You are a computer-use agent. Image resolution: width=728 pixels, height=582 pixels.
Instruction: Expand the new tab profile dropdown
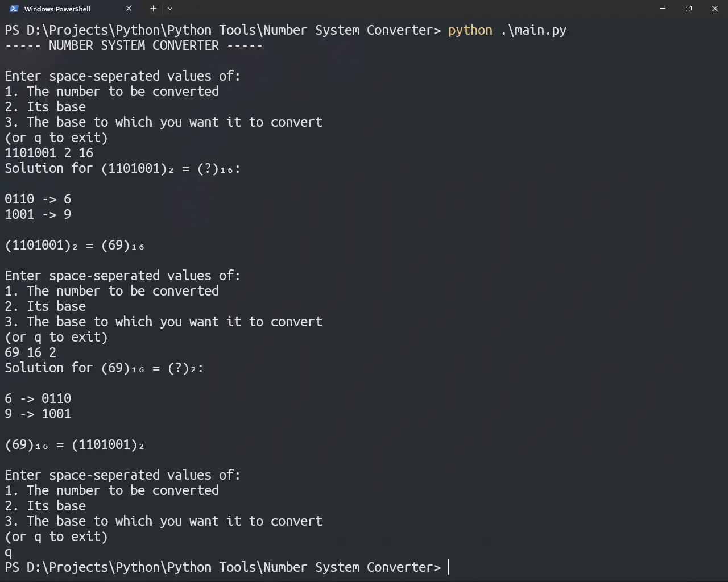[x=169, y=9]
